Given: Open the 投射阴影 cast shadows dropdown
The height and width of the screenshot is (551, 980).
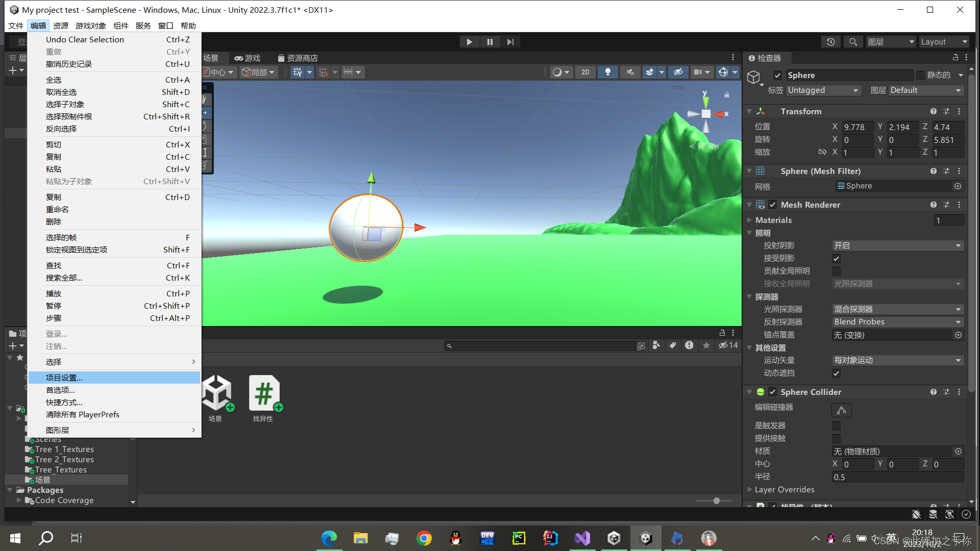Looking at the screenshot, I should [x=898, y=246].
